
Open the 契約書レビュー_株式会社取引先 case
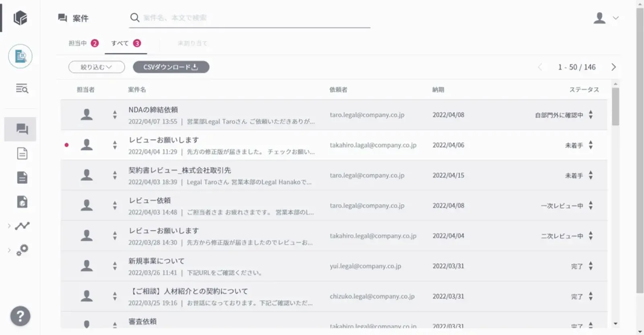(180, 170)
